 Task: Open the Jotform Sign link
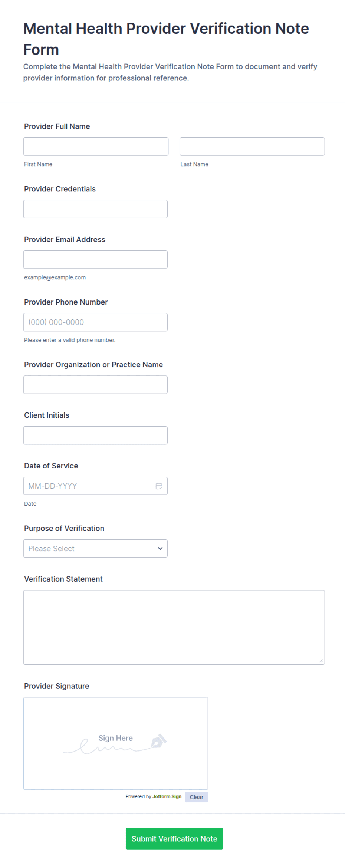pyautogui.click(x=167, y=796)
